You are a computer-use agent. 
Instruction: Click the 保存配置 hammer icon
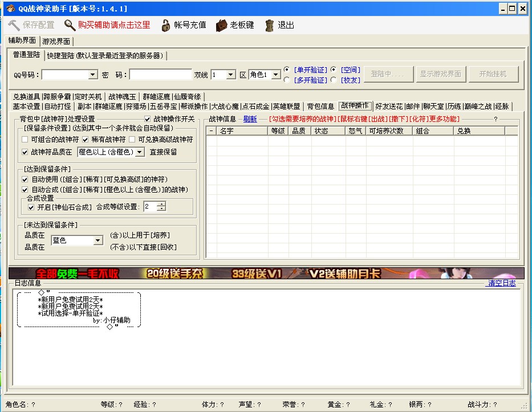(14, 25)
